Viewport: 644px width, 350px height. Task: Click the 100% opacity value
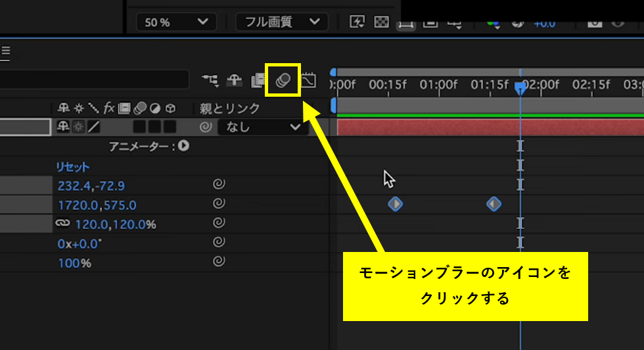[74, 263]
